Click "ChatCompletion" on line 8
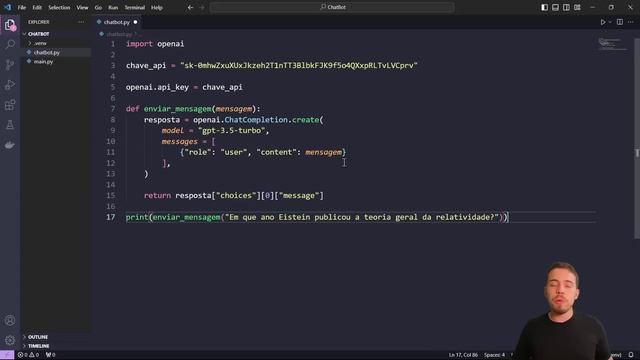 (256, 120)
